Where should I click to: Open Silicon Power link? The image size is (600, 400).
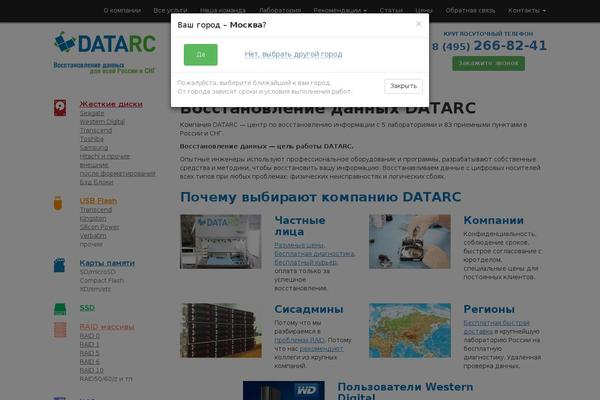click(x=99, y=227)
